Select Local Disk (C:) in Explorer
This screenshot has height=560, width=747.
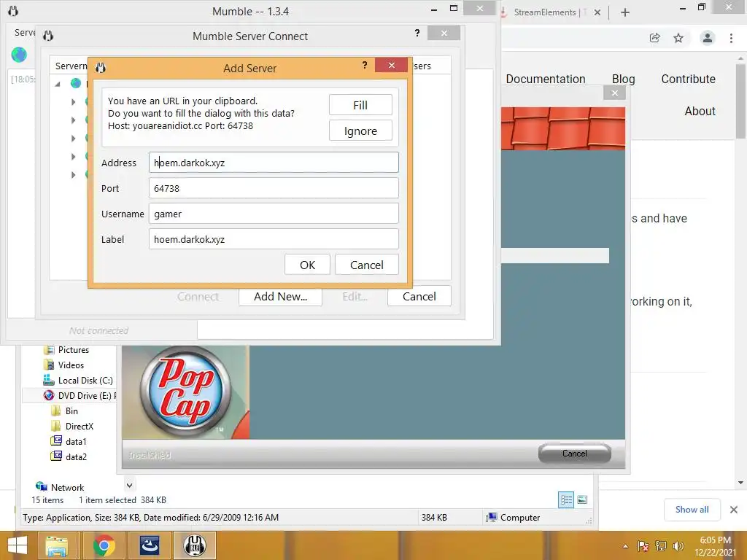pyautogui.click(x=85, y=380)
